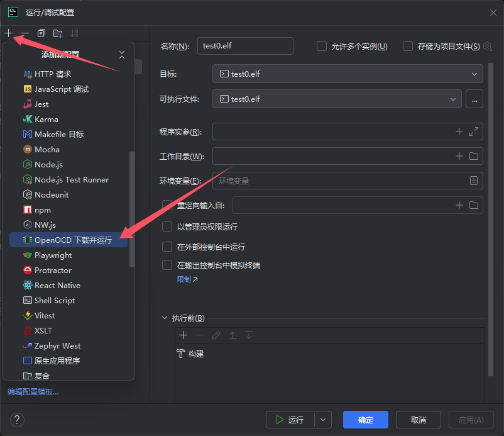The height and width of the screenshot is (436, 504).
Task: Choose Shell Script configuration type
Action: click(68, 301)
